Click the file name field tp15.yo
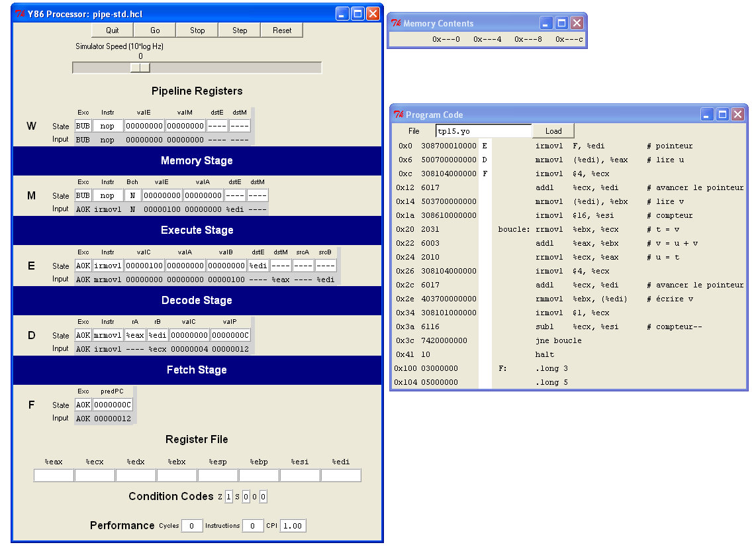This screenshot has width=756, height=555. [484, 130]
